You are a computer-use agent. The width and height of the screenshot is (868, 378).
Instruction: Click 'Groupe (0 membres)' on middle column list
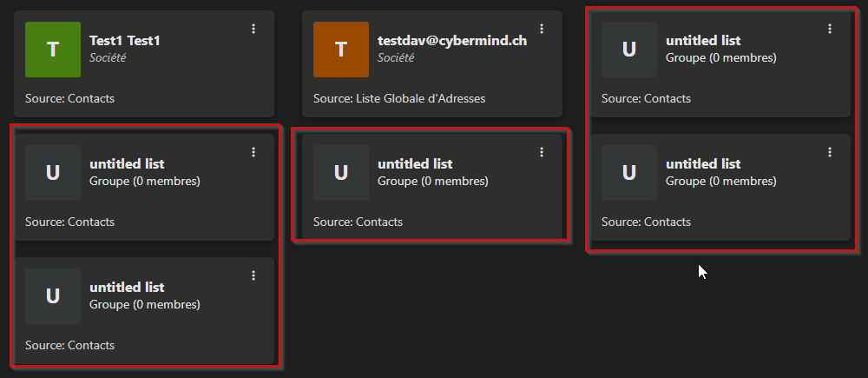[x=432, y=182]
